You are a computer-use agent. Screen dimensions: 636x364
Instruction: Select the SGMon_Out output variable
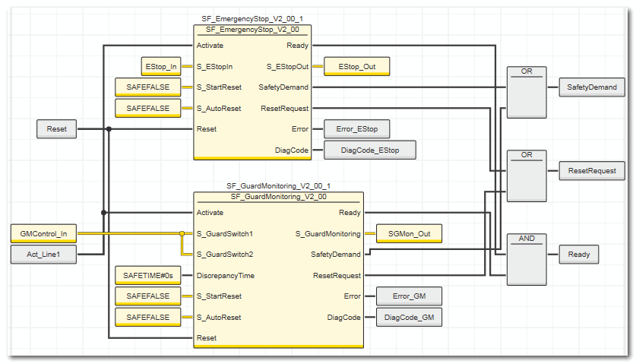tap(409, 234)
